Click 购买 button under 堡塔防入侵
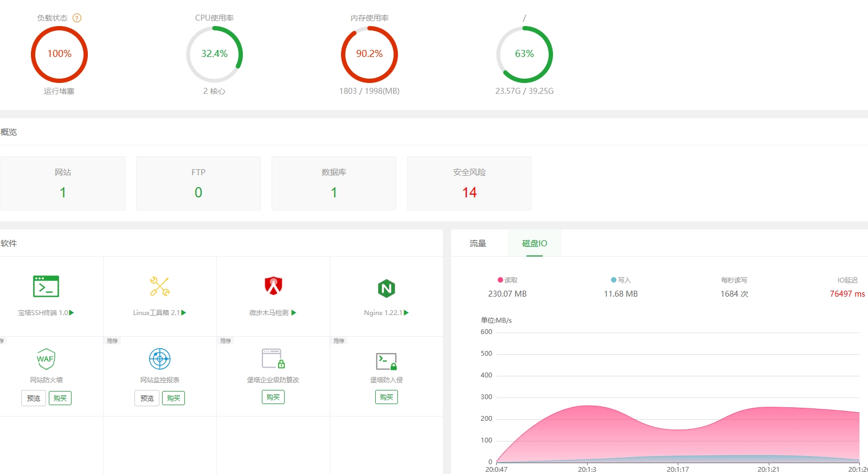The width and height of the screenshot is (868, 474). tap(386, 397)
